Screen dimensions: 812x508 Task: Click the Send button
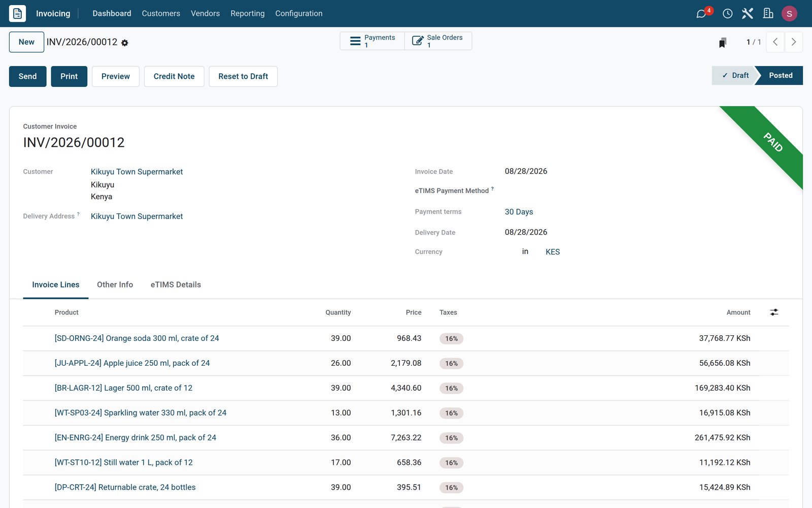coord(27,76)
